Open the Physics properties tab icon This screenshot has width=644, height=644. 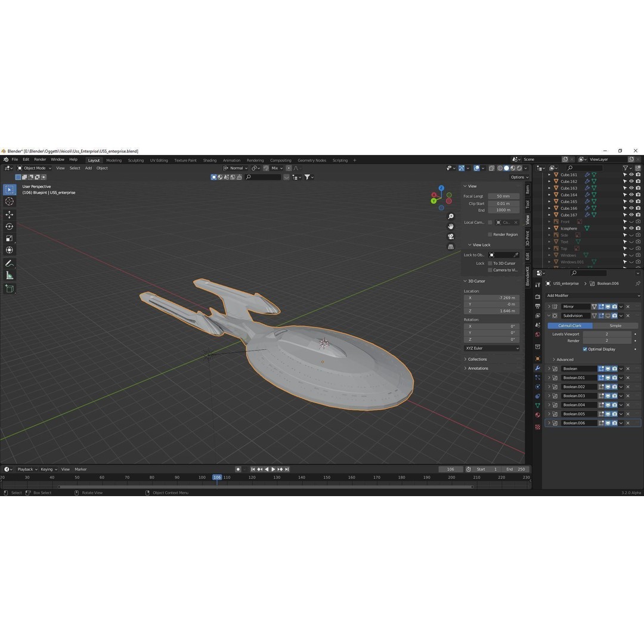(538, 387)
